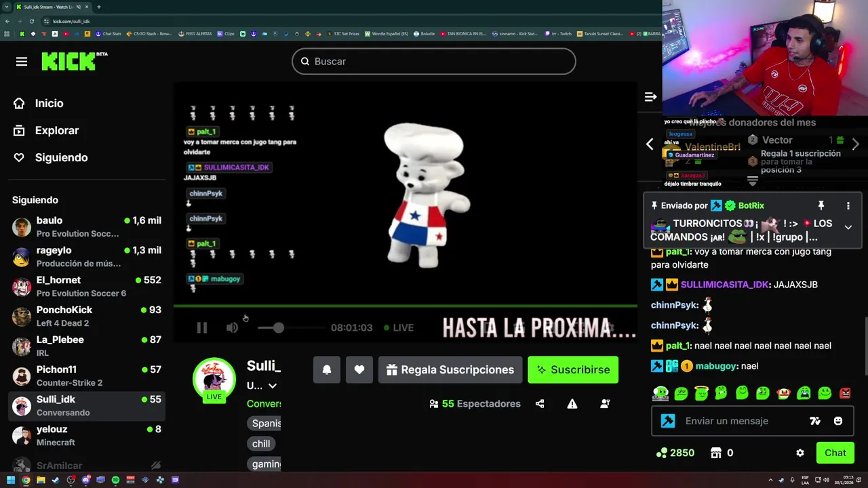This screenshot has width=868, height=488.
Task: Open chat settings gear
Action: click(x=800, y=453)
